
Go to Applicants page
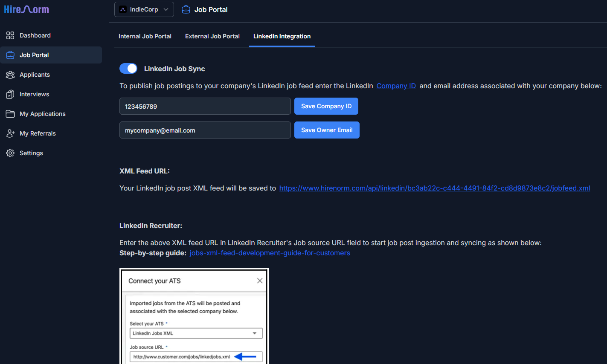(x=51, y=75)
